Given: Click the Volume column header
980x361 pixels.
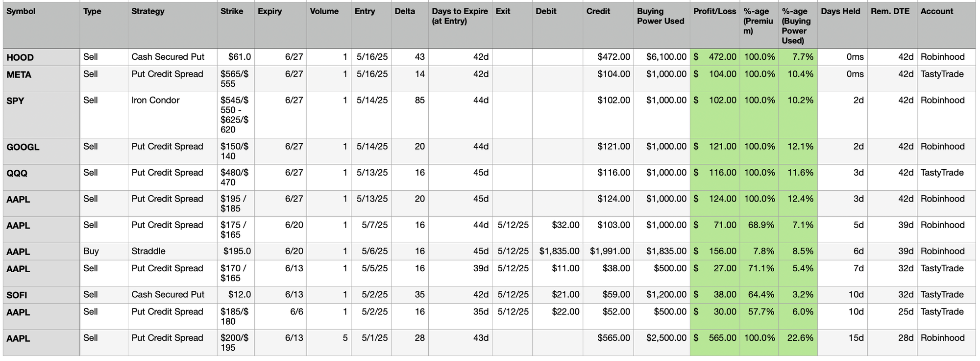Looking at the screenshot, I should 329,25.
